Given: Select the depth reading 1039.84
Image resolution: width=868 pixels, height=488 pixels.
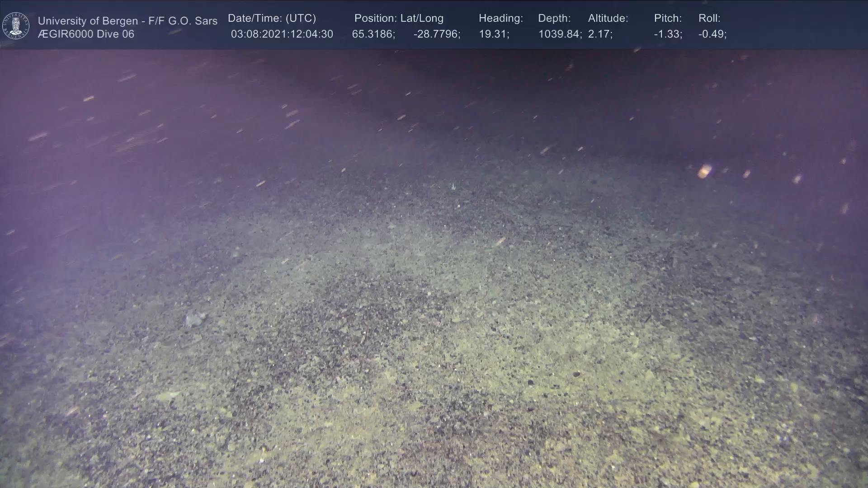Looking at the screenshot, I should point(559,34).
